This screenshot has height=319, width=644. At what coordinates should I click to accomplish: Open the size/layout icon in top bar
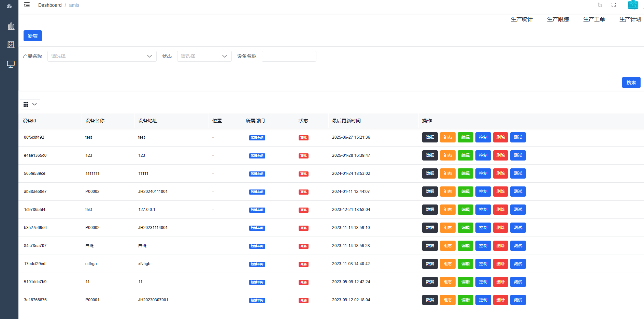tap(600, 5)
